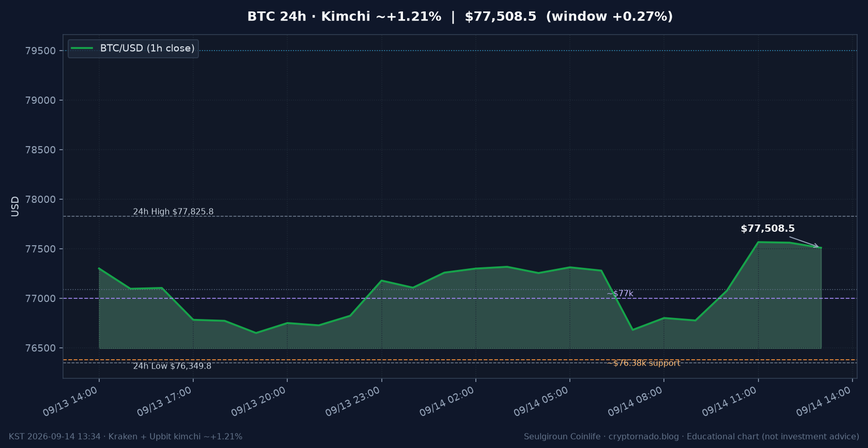This screenshot has height=448, width=868.
Task: Click the chart title 'BTC 24h · Kimchi ~+1.21%'
Action: tap(344, 17)
